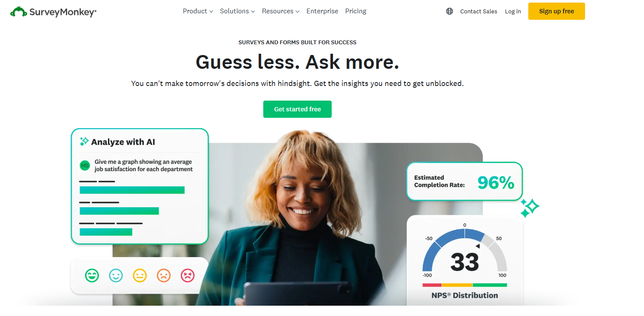Viewport: 644px width, 316px height.
Task: Click the SurveyMonkey logo icon
Action: click(x=18, y=12)
